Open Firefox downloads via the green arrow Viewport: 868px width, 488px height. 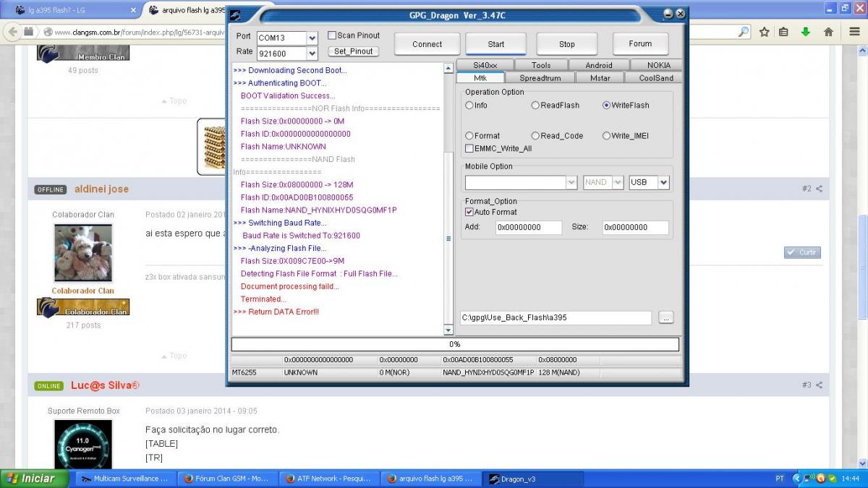click(x=806, y=32)
